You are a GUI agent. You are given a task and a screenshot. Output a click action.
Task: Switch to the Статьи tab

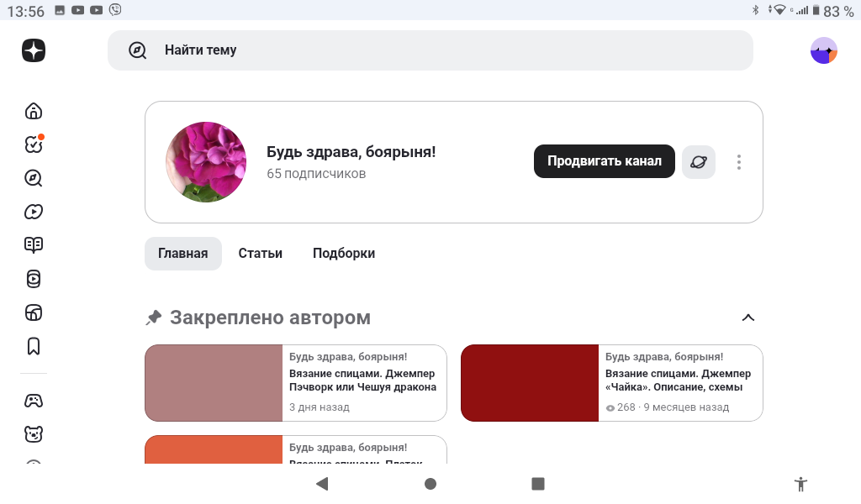[261, 254]
